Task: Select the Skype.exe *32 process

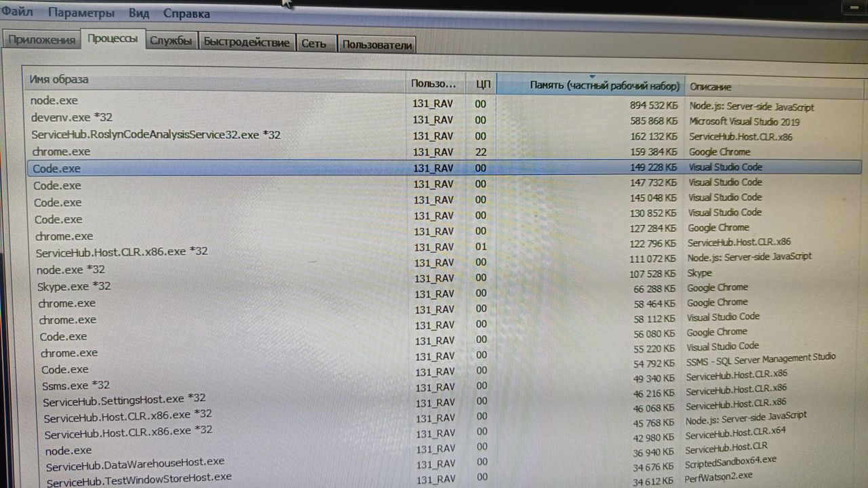Action: click(74, 286)
